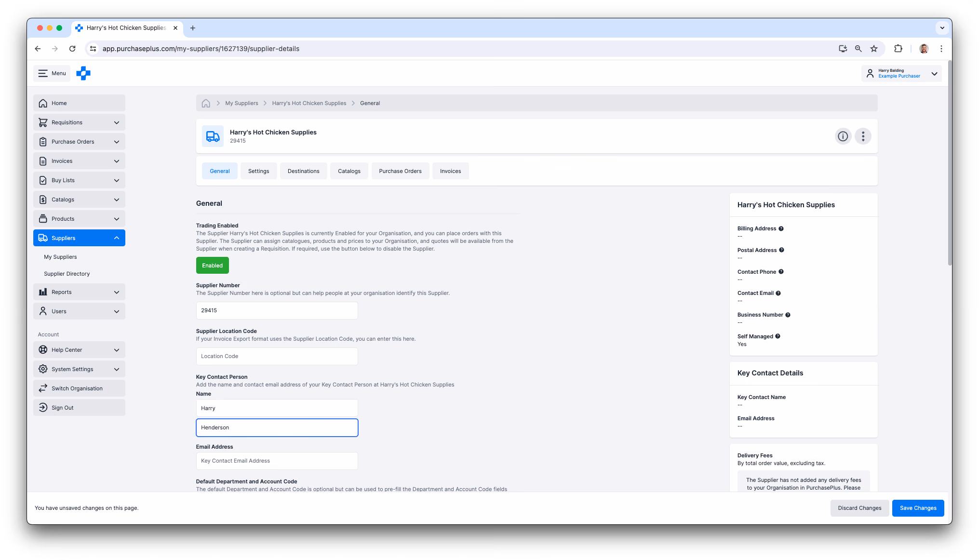Open the browser extensions puzzle icon
Viewport: 979px width, 560px height.
898,49
